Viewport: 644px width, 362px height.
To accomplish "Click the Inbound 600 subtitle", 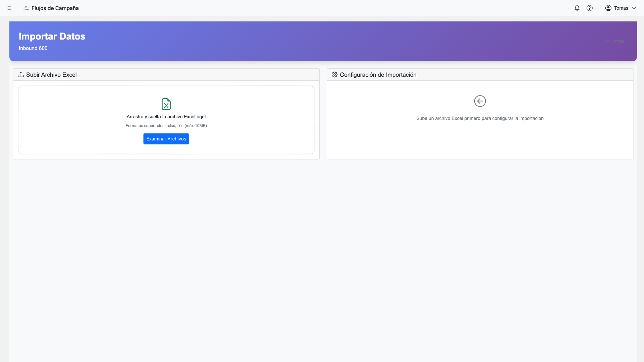I will click(x=33, y=48).
